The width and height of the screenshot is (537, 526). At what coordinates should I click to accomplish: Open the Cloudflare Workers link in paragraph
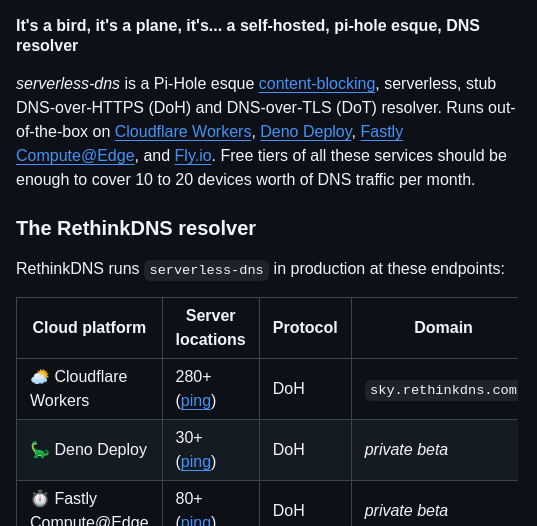pyautogui.click(x=183, y=132)
